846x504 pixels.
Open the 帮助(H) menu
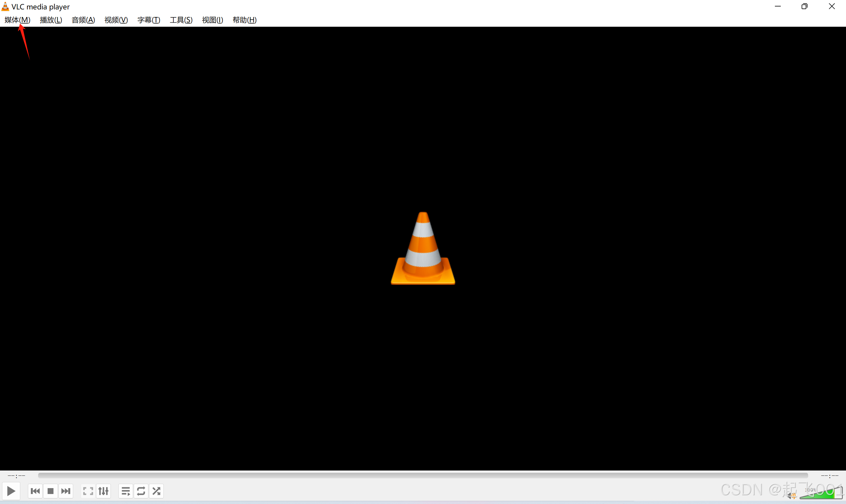pos(244,20)
